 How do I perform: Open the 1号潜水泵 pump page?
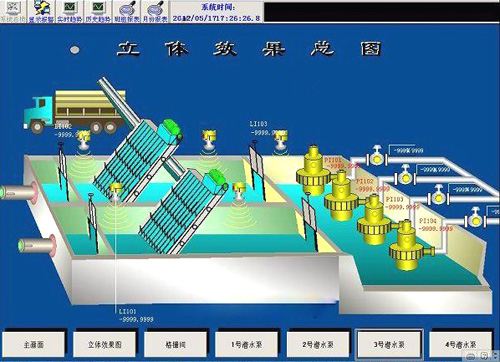tap(247, 344)
